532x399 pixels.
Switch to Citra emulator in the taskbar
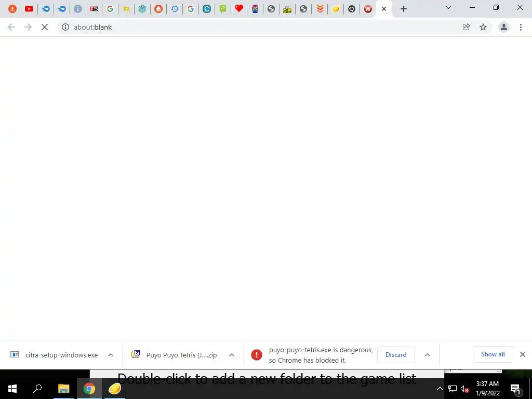click(x=115, y=389)
